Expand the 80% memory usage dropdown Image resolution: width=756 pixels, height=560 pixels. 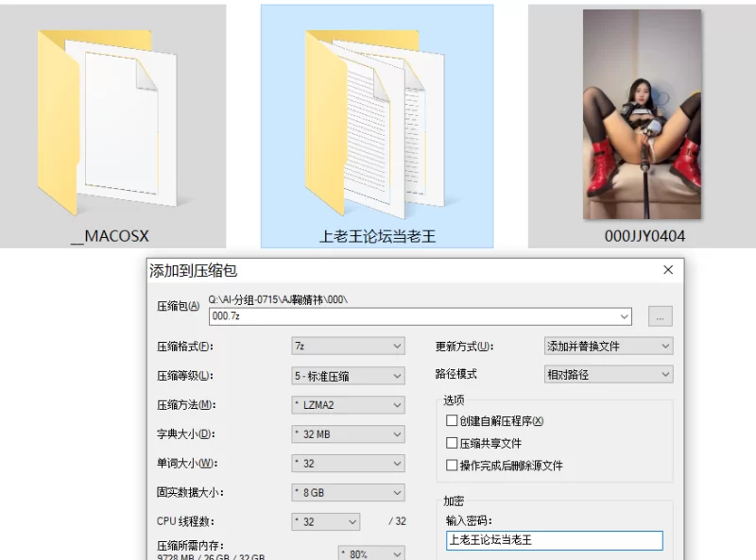click(371, 553)
